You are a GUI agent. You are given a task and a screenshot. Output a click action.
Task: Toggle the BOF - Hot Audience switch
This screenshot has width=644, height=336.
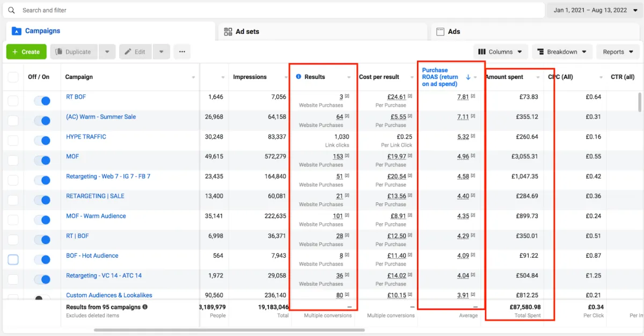tap(42, 260)
